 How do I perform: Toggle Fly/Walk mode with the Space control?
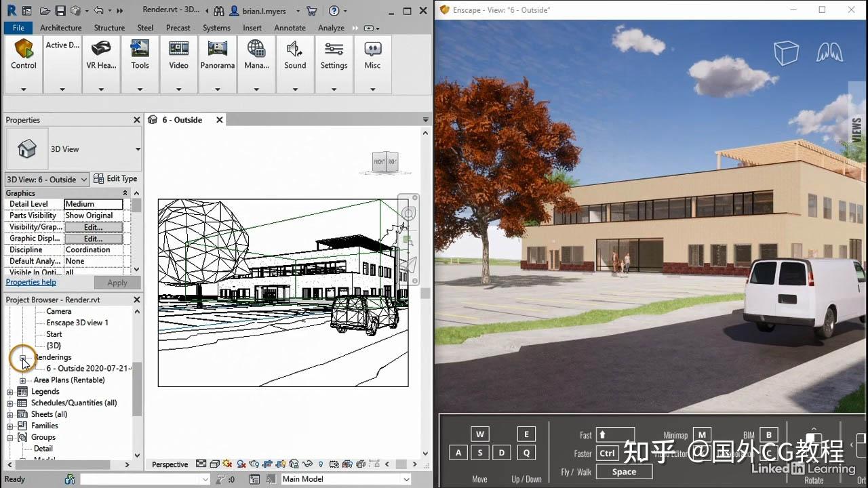623,471
